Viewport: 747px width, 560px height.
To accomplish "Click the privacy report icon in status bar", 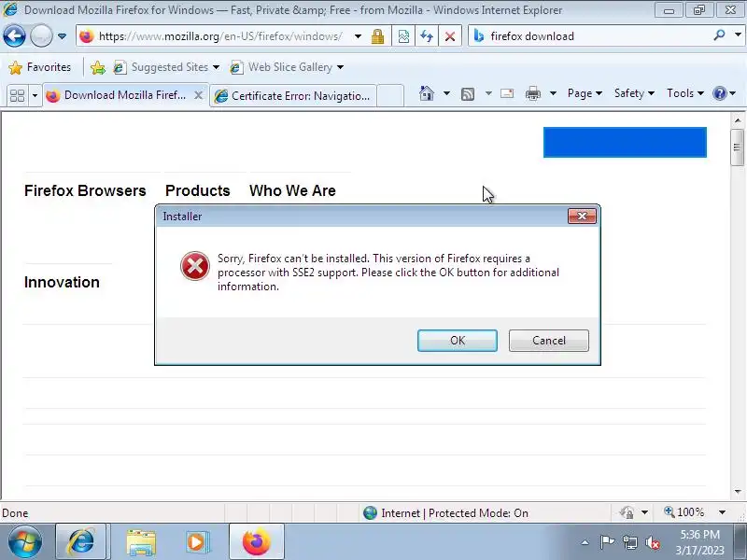I will point(627,512).
